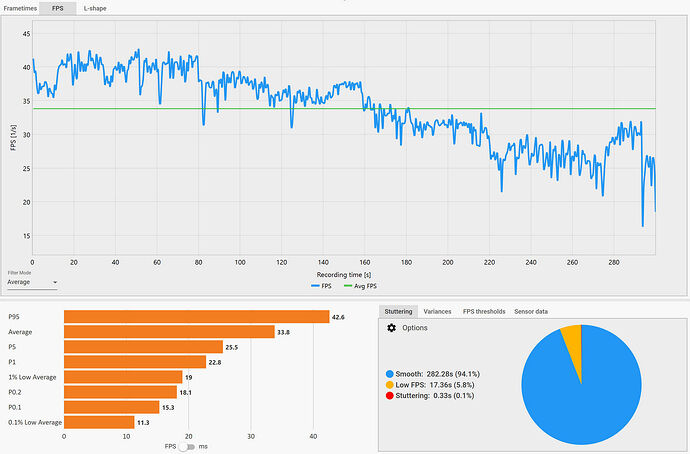The height and width of the screenshot is (454, 690).
Task: Switch to the FPS thresholds tab
Action: point(484,311)
